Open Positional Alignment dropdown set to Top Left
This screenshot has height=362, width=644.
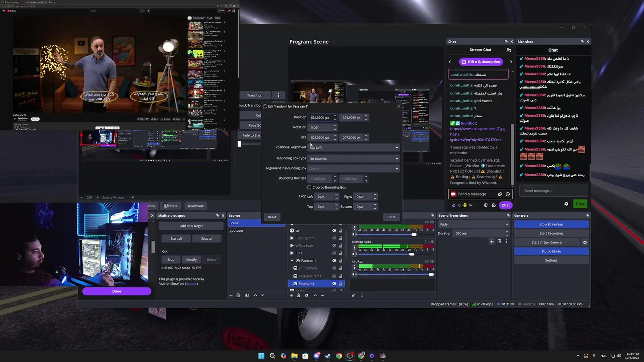coord(354,147)
